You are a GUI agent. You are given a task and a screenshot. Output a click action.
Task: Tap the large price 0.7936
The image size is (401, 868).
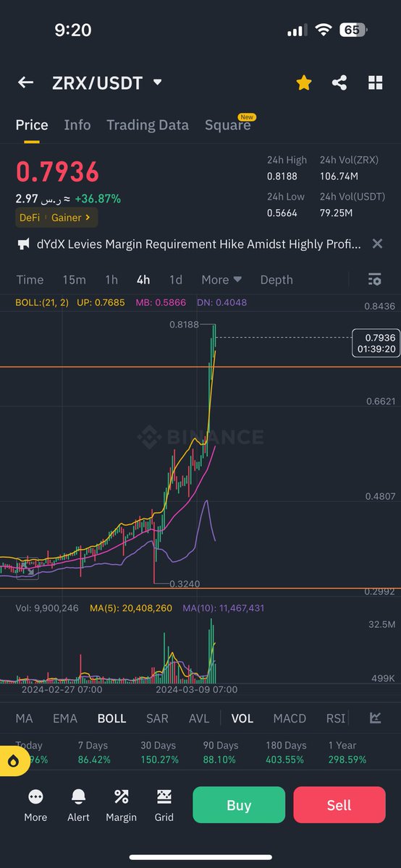57,172
